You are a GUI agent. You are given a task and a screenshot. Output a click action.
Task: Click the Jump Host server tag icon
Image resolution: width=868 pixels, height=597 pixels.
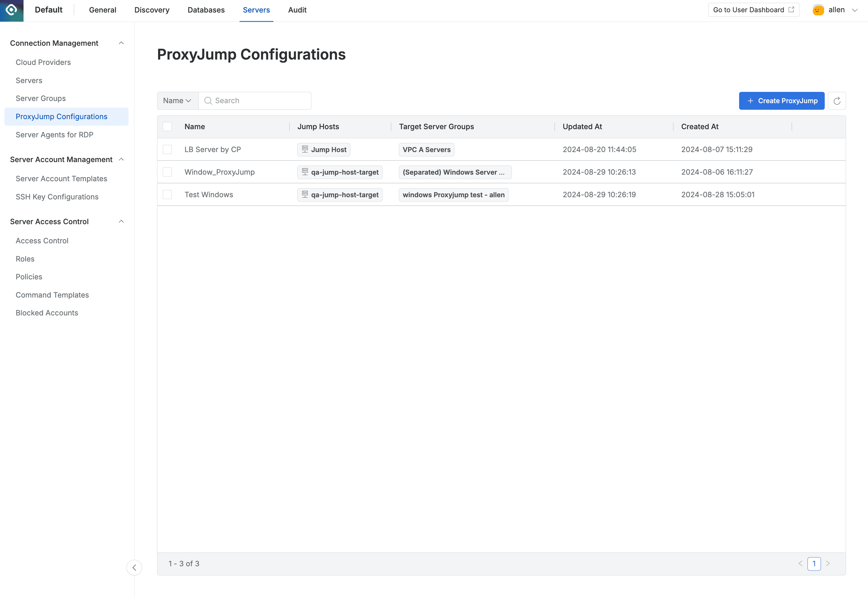click(305, 149)
